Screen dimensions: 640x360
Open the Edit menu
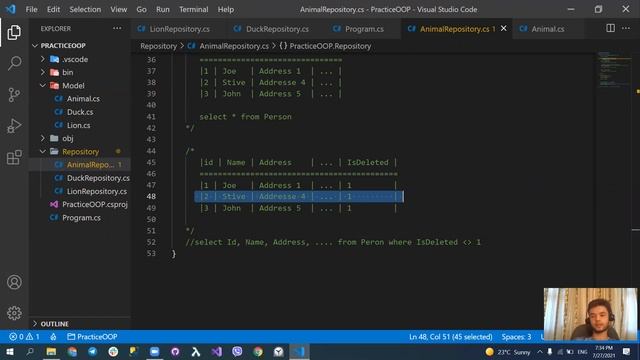[x=53, y=9]
